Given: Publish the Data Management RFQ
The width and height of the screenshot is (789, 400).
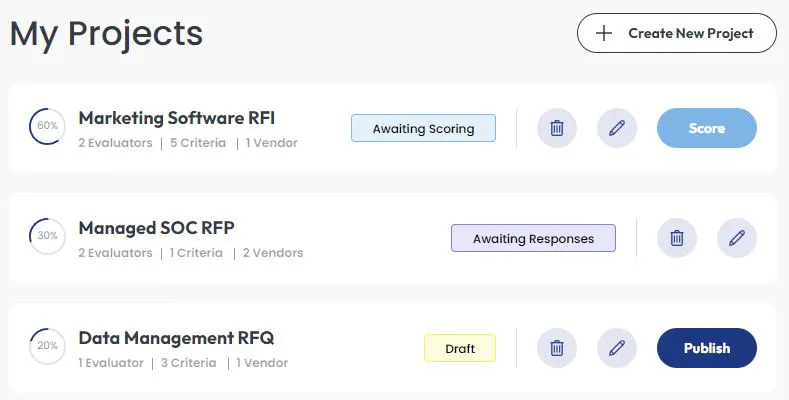Looking at the screenshot, I should [706, 348].
